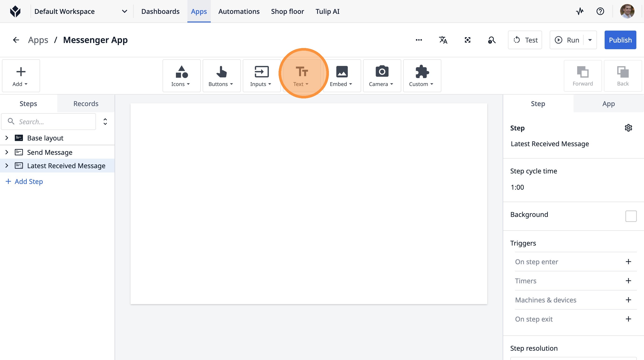Click the activity pulse icon
Viewport: 644px width, 360px height.
point(580,11)
